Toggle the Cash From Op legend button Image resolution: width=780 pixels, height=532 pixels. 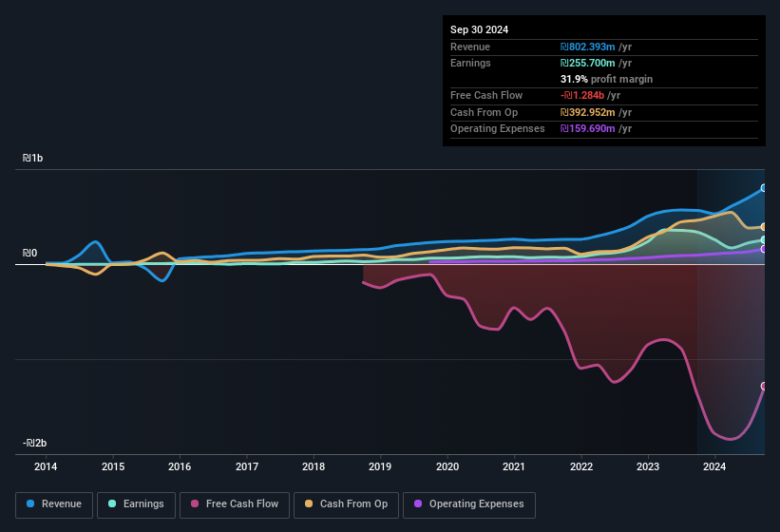[x=346, y=504]
